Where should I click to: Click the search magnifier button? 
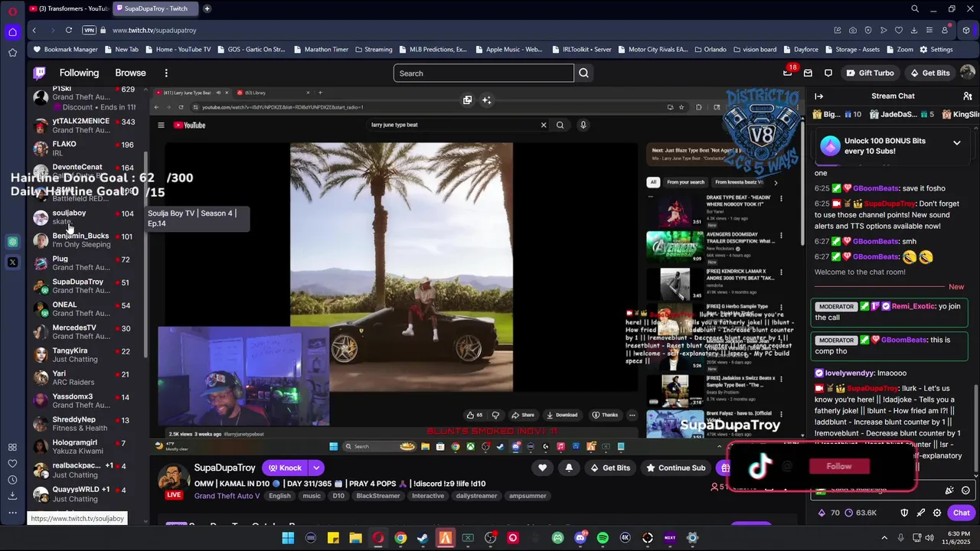pyautogui.click(x=583, y=73)
